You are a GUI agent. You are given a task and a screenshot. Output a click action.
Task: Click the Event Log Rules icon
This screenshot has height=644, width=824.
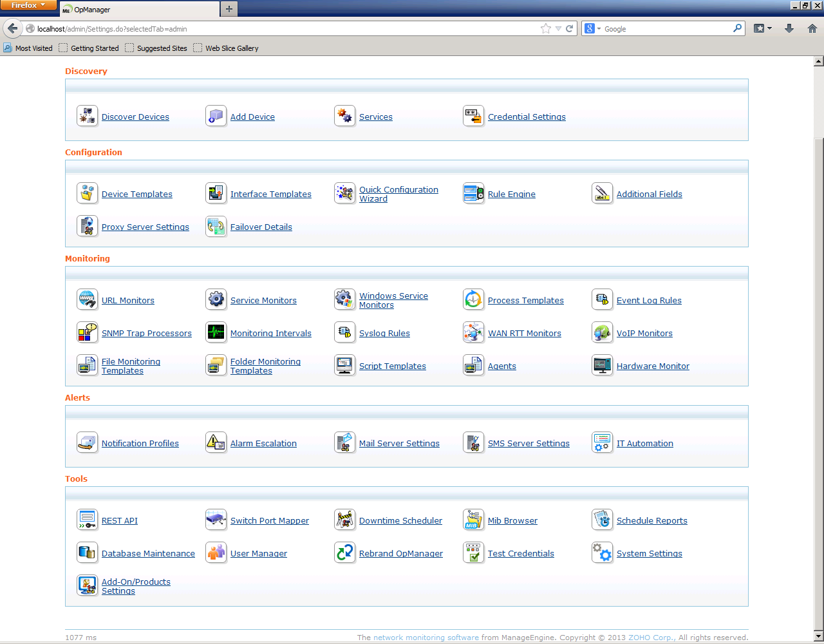point(602,299)
